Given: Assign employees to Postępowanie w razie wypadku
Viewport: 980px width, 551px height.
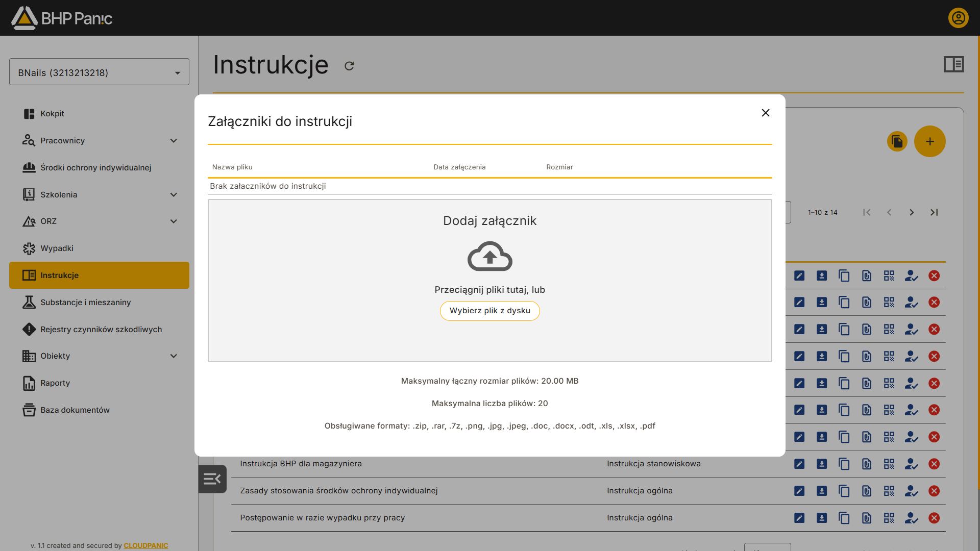Looking at the screenshot, I should tap(912, 518).
